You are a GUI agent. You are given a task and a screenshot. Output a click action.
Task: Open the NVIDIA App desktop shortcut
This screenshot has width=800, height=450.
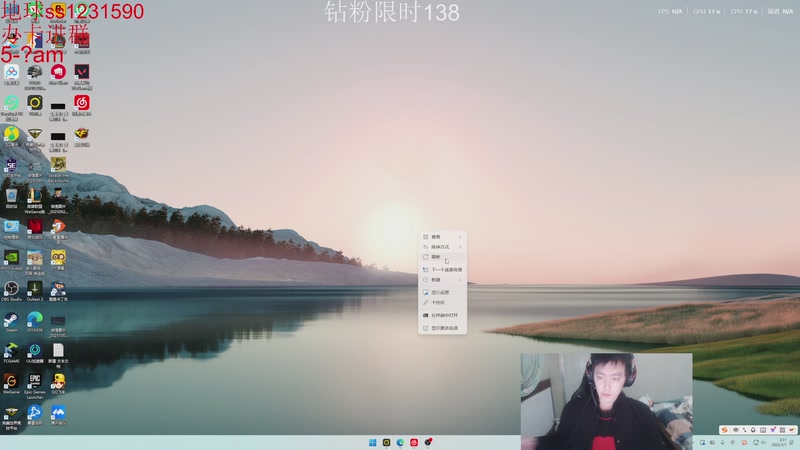tap(11, 258)
